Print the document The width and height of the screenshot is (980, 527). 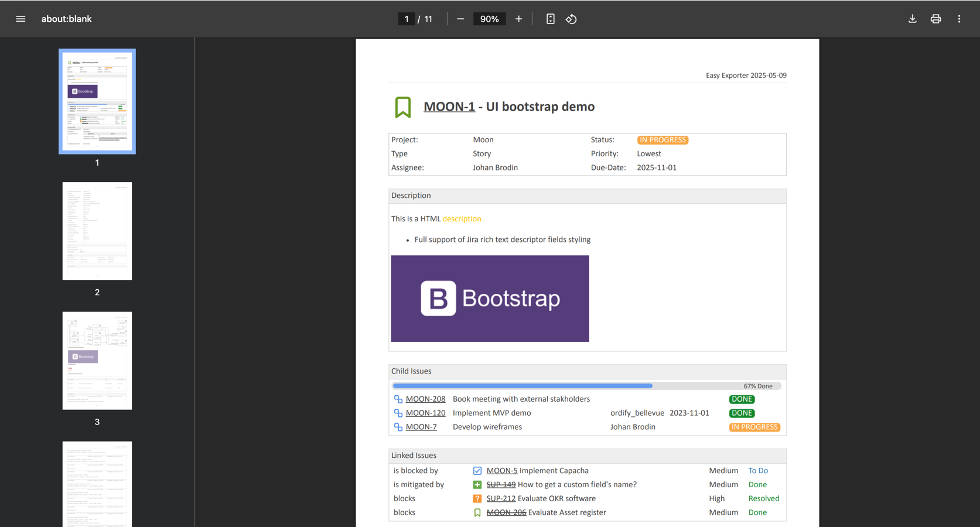pos(935,19)
